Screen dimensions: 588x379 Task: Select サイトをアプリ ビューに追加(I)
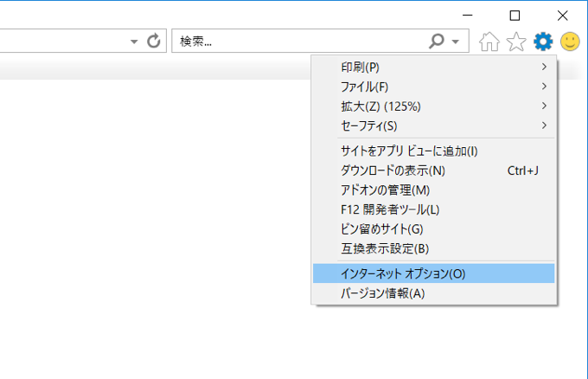409,151
